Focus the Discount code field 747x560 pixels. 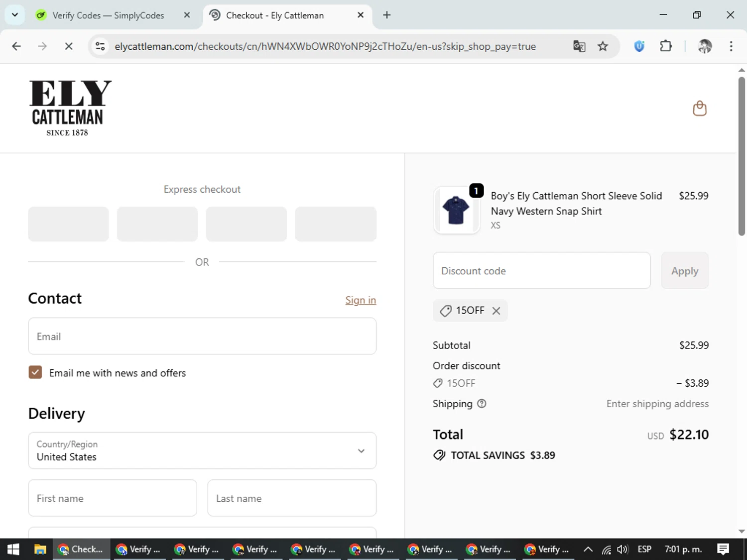(542, 271)
